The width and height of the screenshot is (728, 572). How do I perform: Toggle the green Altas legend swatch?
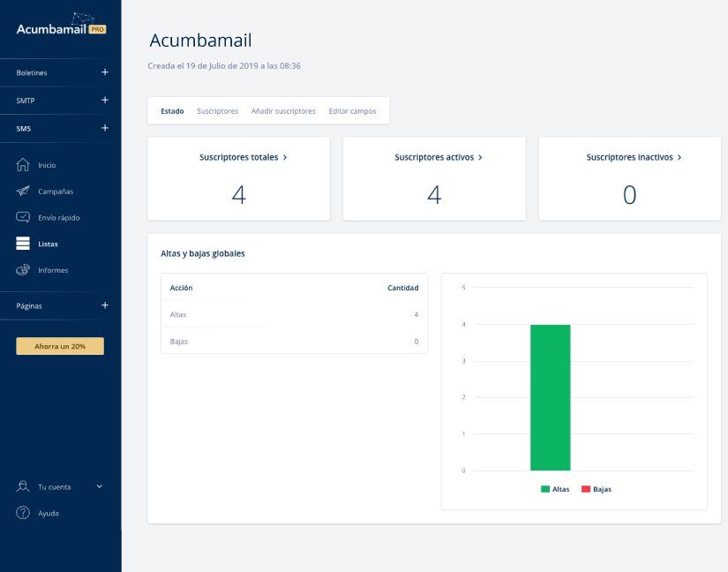[x=545, y=489]
